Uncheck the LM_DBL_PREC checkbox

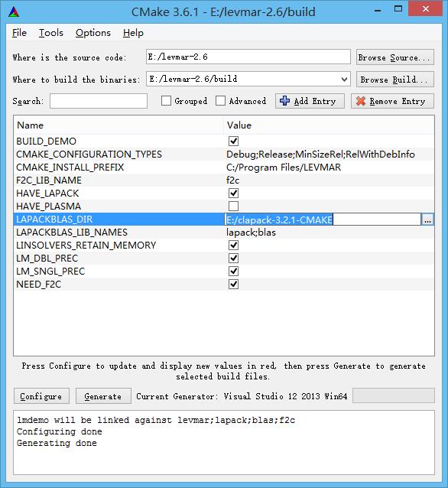[233, 259]
